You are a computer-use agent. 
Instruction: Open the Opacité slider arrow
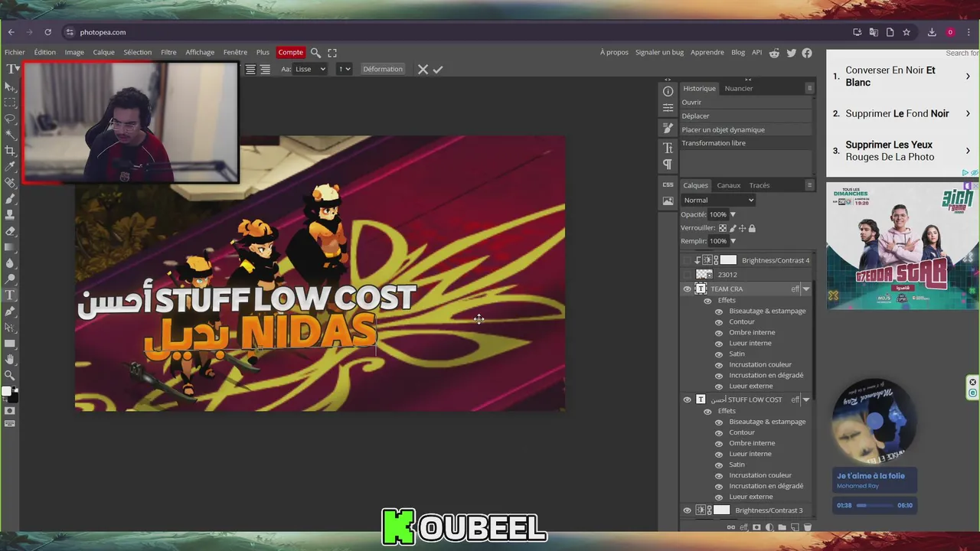(733, 214)
